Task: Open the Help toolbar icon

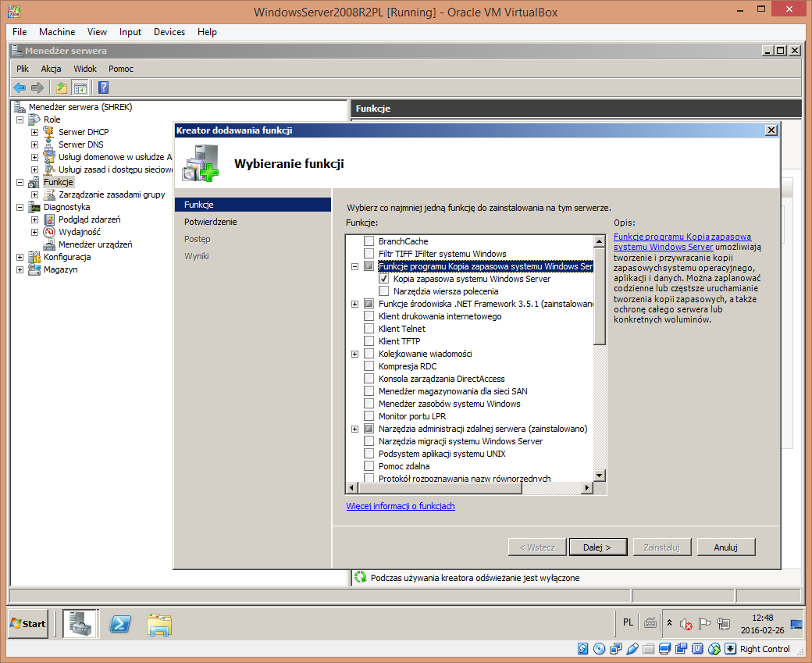Action: pyautogui.click(x=104, y=87)
